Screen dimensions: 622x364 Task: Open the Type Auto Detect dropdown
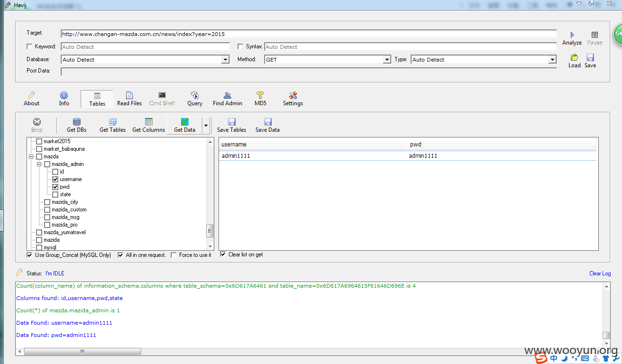pos(552,60)
